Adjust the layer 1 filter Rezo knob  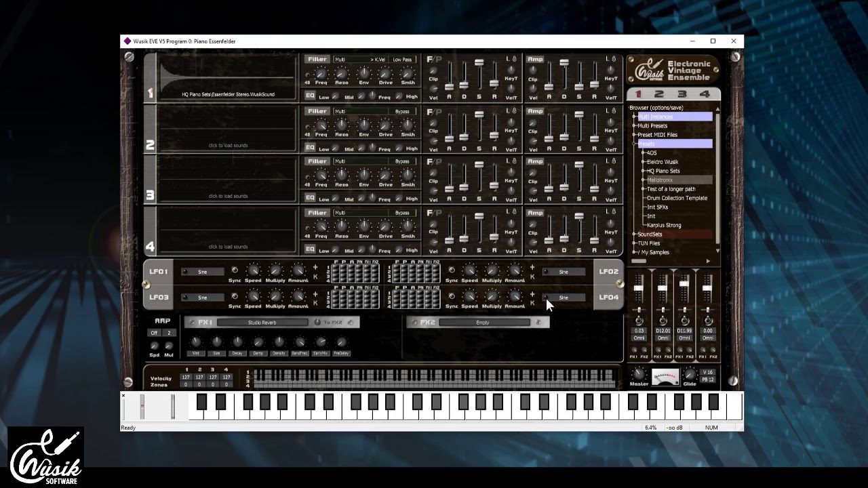(x=342, y=73)
